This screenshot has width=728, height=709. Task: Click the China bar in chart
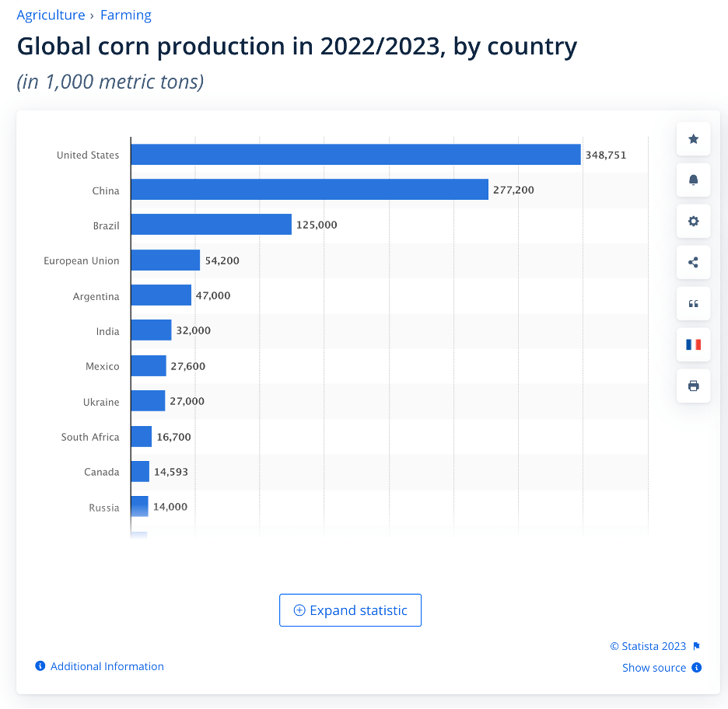pyautogui.click(x=310, y=190)
